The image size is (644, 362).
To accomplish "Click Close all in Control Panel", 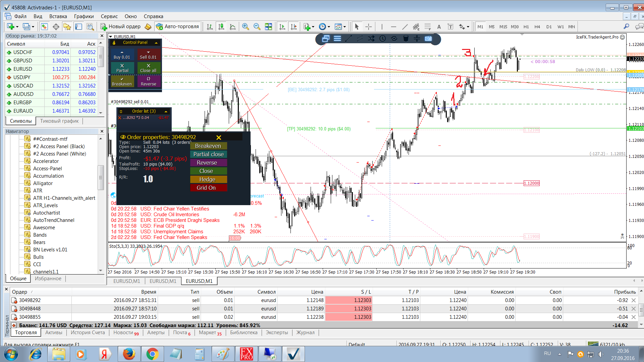I will click(148, 68).
